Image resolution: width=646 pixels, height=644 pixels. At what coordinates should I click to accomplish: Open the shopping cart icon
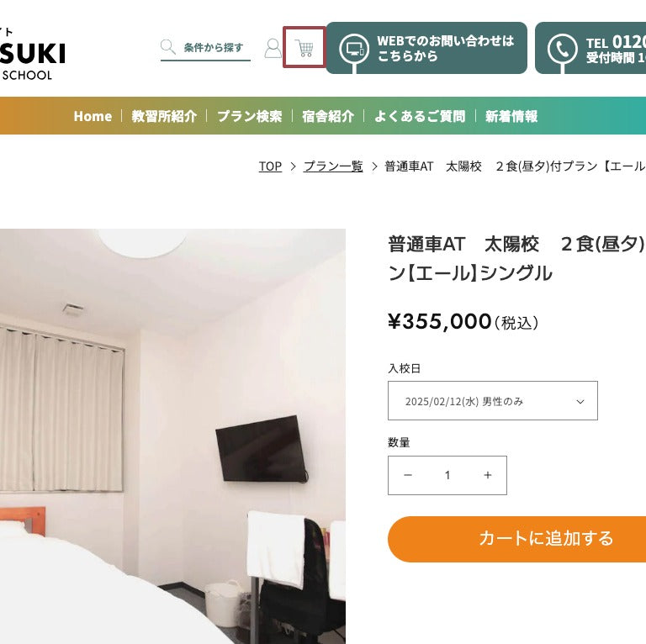[x=304, y=47]
